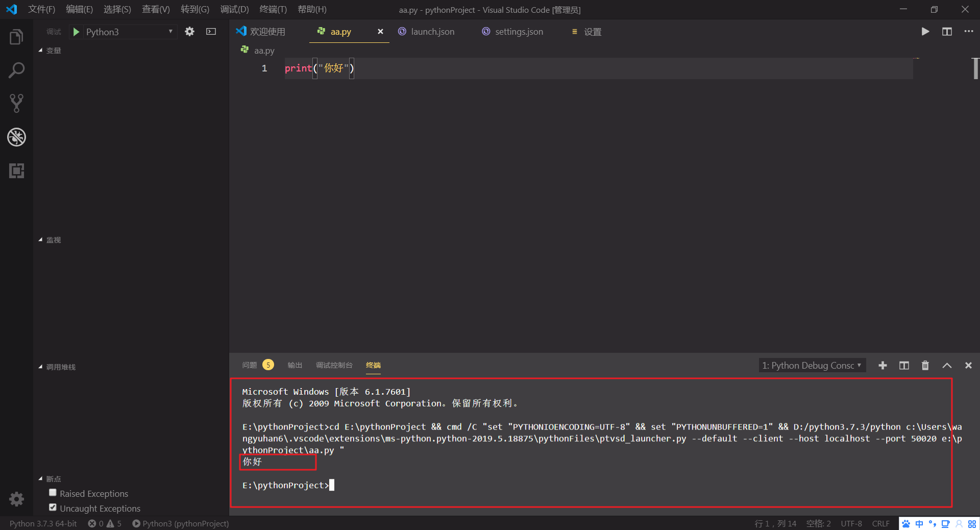Enable Raised Exceptions breakpoint

click(x=53, y=493)
